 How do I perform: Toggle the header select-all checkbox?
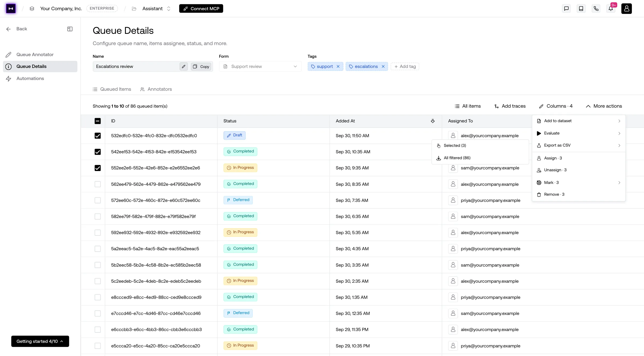(98, 121)
